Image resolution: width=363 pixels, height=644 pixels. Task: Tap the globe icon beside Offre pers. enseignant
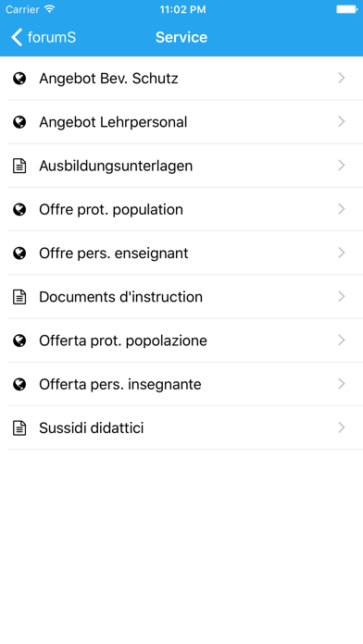pyautogui.click(x=19, y=253)
